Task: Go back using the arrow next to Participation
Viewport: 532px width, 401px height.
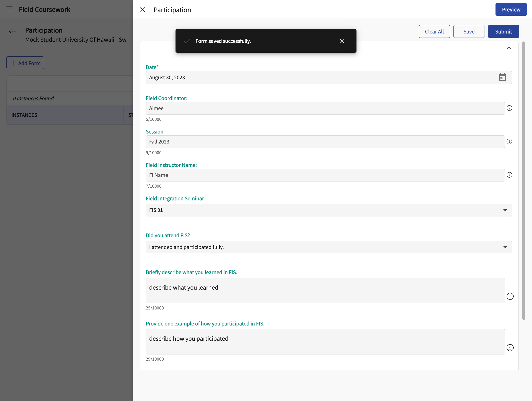Action: (x=12, y=31)
